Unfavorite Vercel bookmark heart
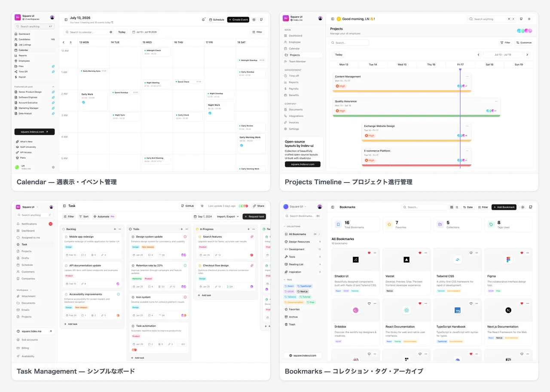550x392 pixels. (420, 253)
